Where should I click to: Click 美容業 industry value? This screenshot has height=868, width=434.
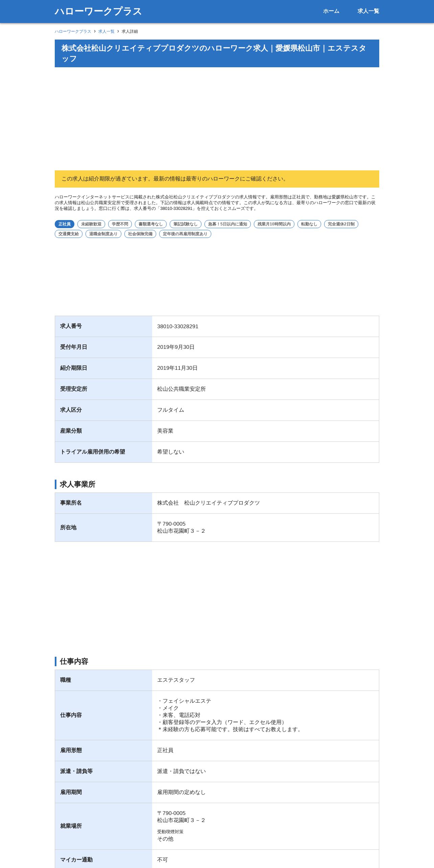165,431
